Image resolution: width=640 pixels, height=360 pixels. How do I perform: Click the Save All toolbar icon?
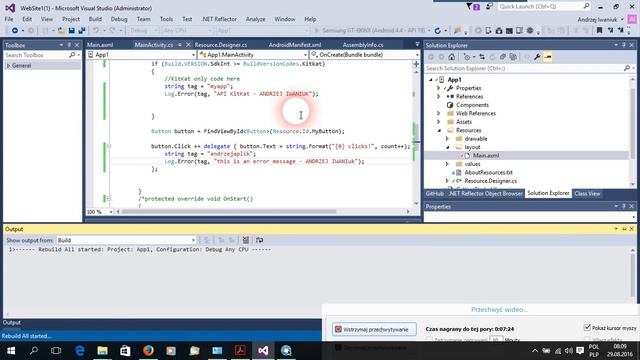click(x=82, y=31)
